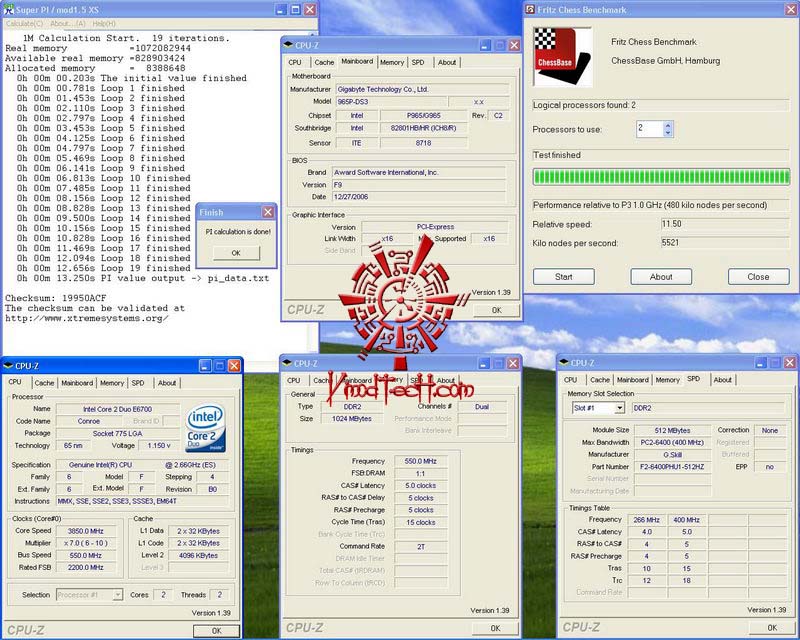
Task: Click the xtremesystems.org URL text
Action: pyautogui.click(x=86, y=318)
